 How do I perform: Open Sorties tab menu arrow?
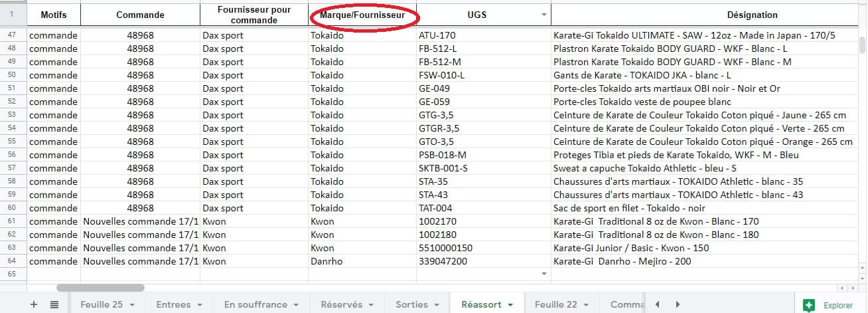437,305
